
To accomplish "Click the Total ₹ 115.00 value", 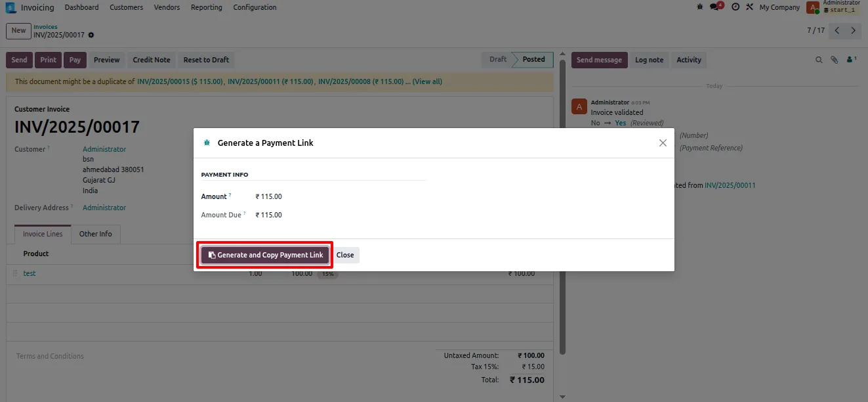I will tap(527, 380).
